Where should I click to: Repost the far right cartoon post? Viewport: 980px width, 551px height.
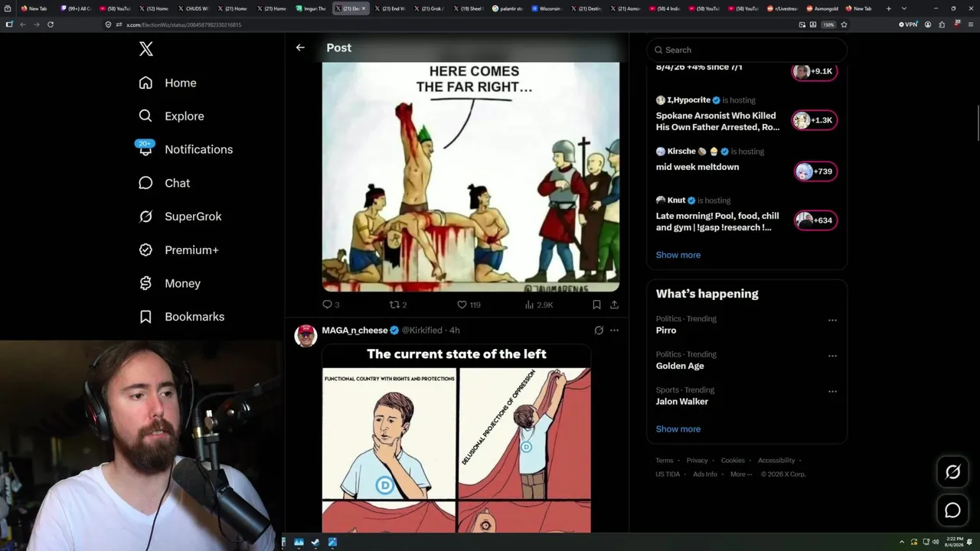398,305
